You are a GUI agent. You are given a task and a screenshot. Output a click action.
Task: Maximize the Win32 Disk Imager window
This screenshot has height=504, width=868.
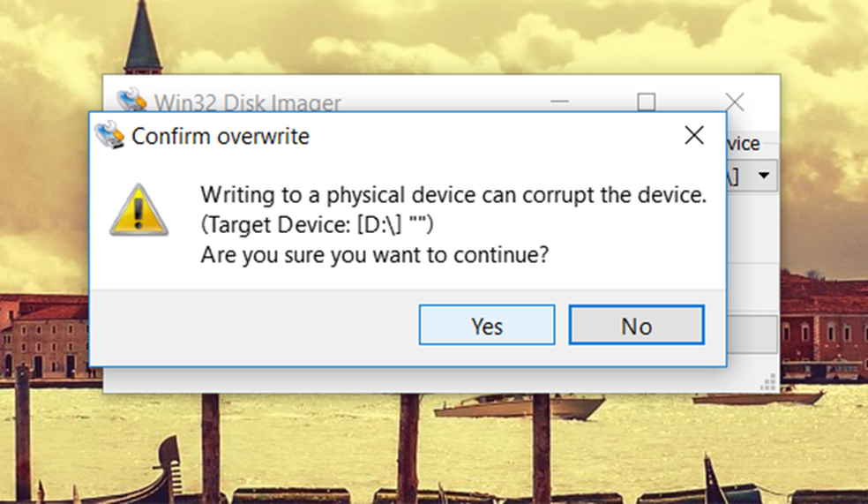pyautogui.click(x=647, y=102)
